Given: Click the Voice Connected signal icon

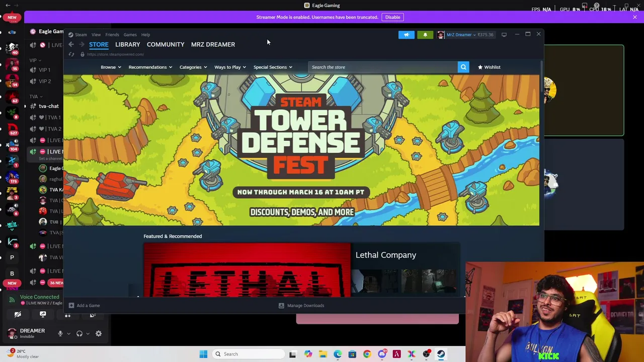Looking at the screenshot, I should pyautogui.click(x=12, y=300).
